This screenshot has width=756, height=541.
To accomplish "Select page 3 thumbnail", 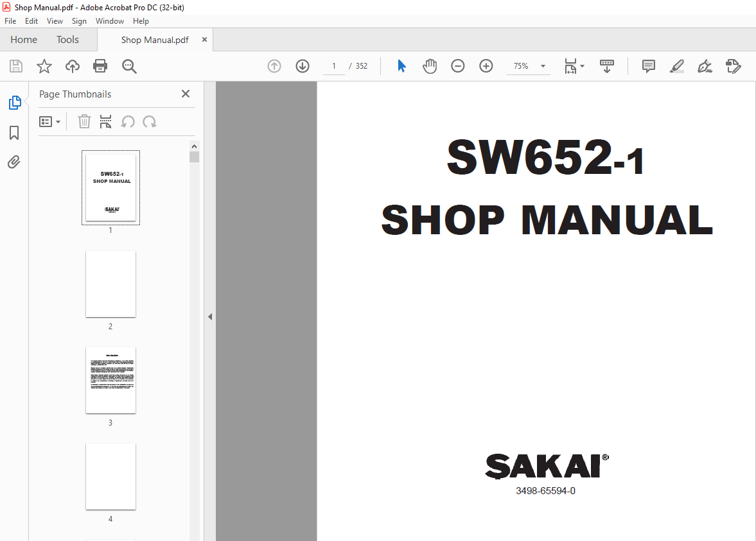I will 111,381.
